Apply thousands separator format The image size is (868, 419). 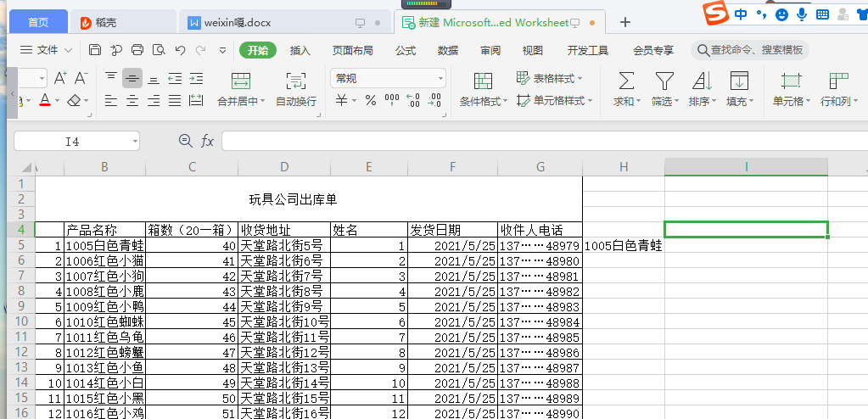pyautogui.click(x=392, y=101)
